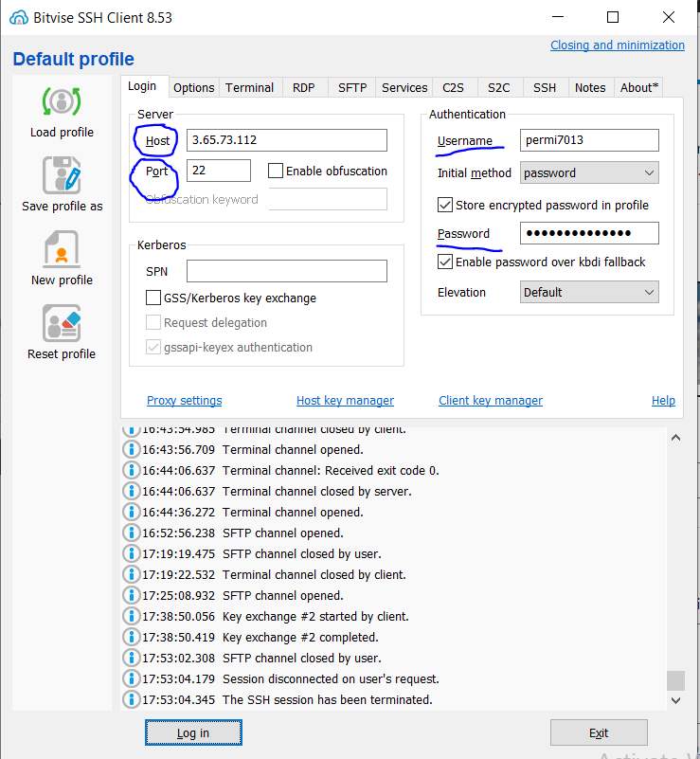Click the Help link
The height and width of the screenshot is (759, 700).
pos(663,400)
